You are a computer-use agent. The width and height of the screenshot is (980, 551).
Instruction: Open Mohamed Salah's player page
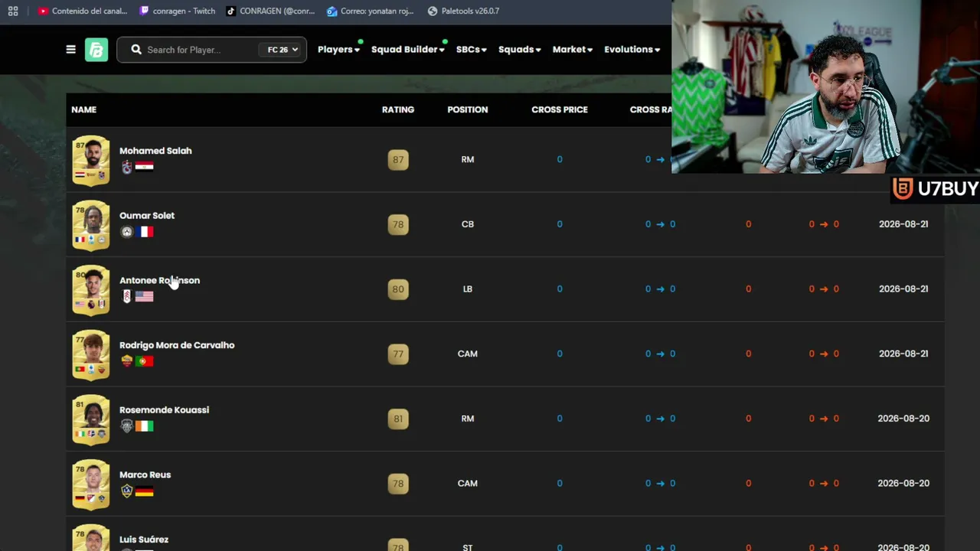coord(155,151)
